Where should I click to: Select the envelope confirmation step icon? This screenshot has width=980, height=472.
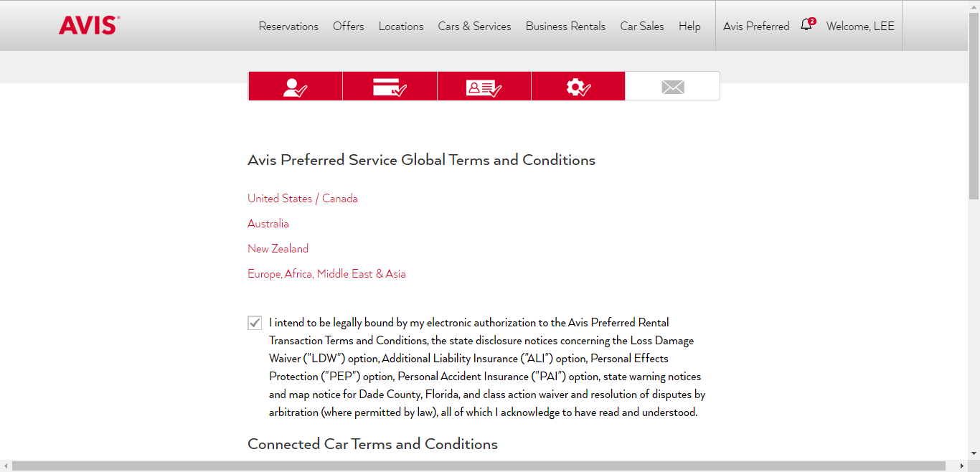click(672, 86)
